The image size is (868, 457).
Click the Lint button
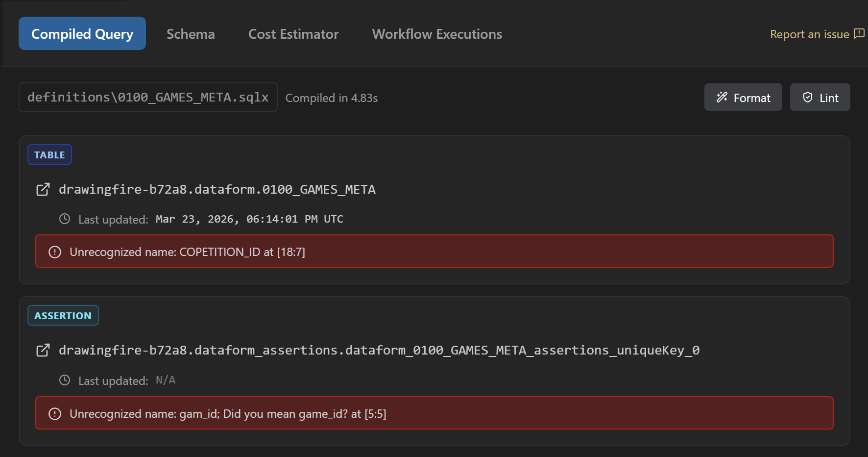[x=820, y=97]
